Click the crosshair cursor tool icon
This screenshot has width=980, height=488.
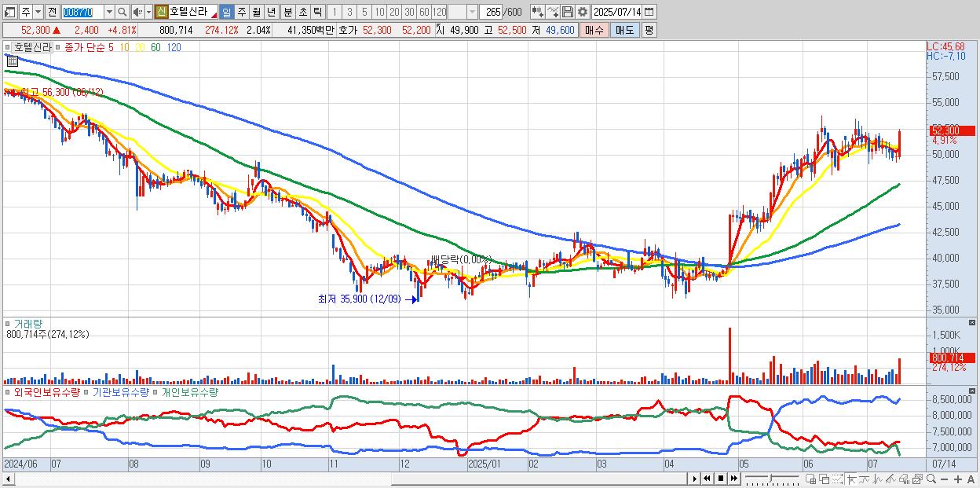coord(851,479)
